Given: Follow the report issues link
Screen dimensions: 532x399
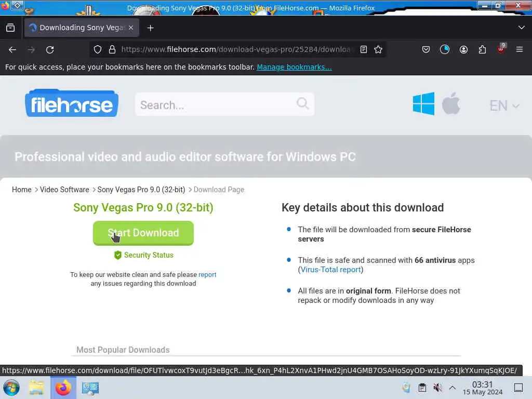Looking at the screenshot, I should point(207,274).
